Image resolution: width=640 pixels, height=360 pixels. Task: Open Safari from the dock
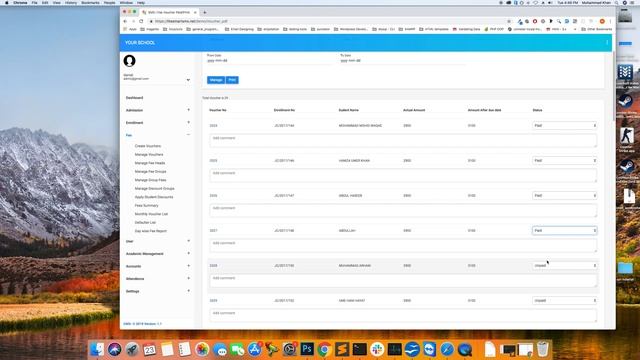coord(447,349)
